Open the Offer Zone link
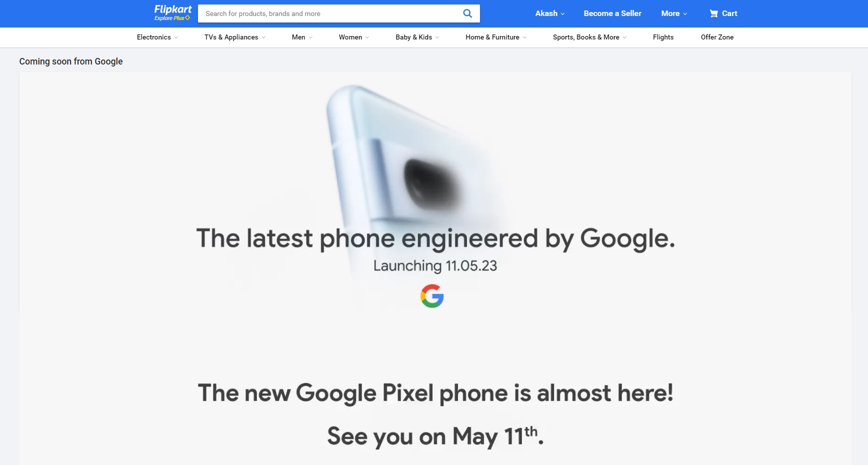The height and width of the screenshot is (465, 868). point(717,37)
